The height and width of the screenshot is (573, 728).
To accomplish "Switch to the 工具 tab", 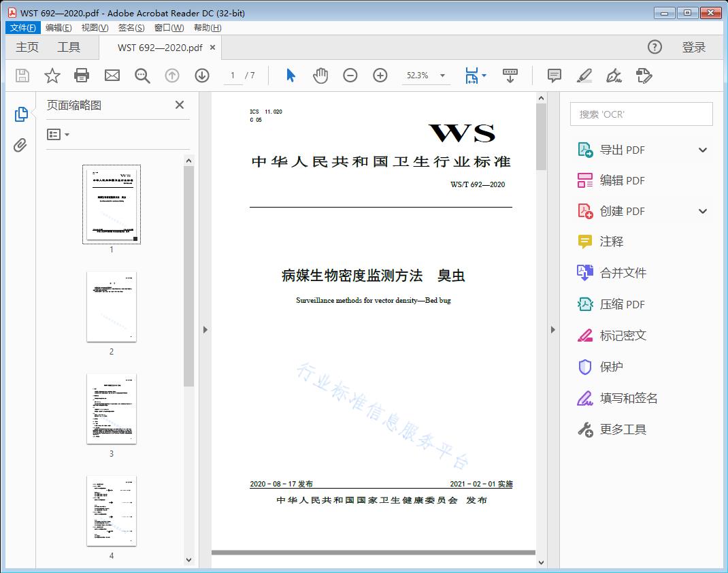I will (x=69, y=47).
